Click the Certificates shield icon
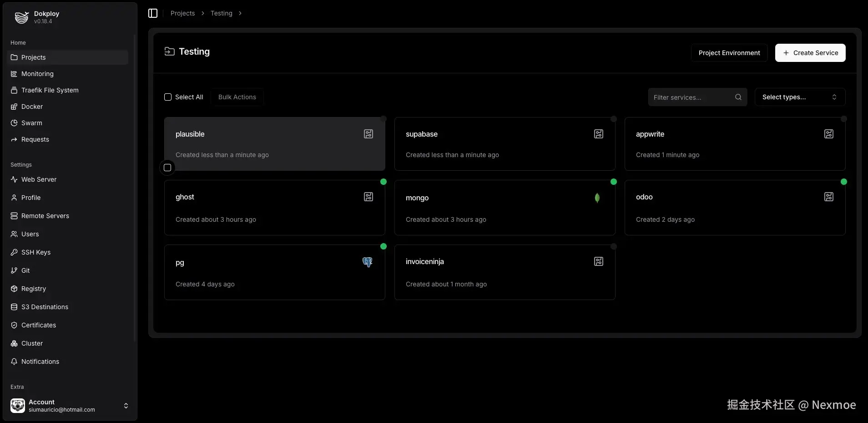The image size is (868, 423). click(14, 325)
